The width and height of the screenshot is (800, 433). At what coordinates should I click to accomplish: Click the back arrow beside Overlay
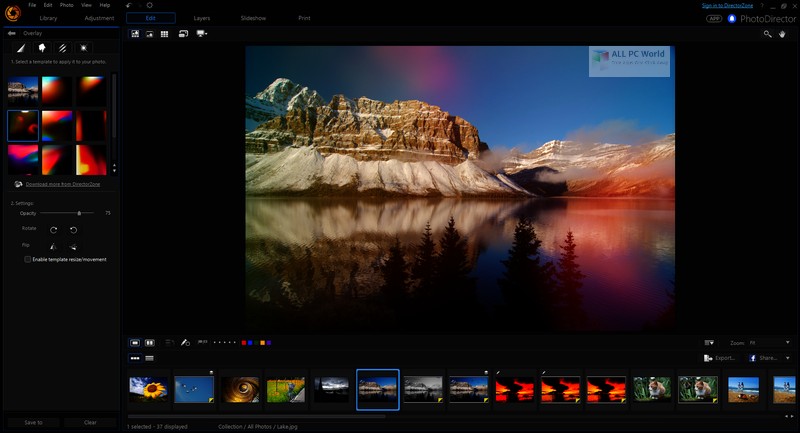click(11, 33)
